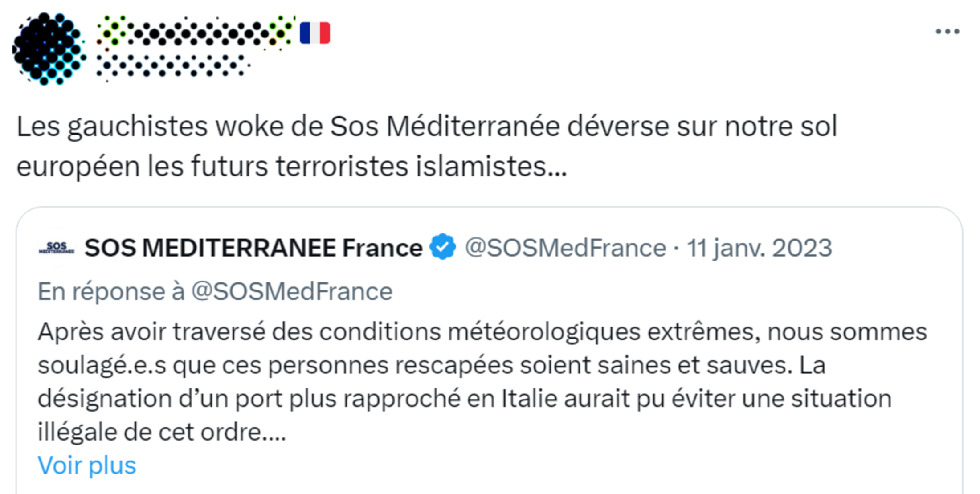Click the @SOSMedFrance handle beside the verified badge

[565, 248]
